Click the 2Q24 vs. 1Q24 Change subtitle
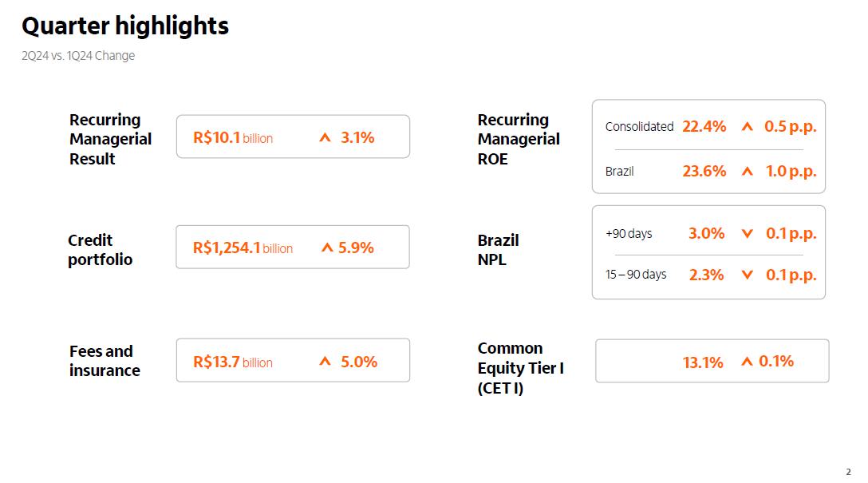This screenshot has height=483, width=868. [78, 56]
